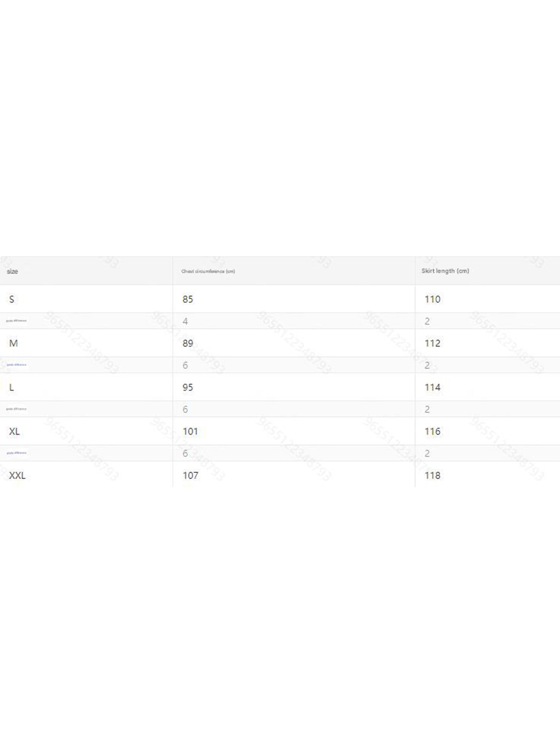
Task: Select the S size row label
Action: click(12, 299)
